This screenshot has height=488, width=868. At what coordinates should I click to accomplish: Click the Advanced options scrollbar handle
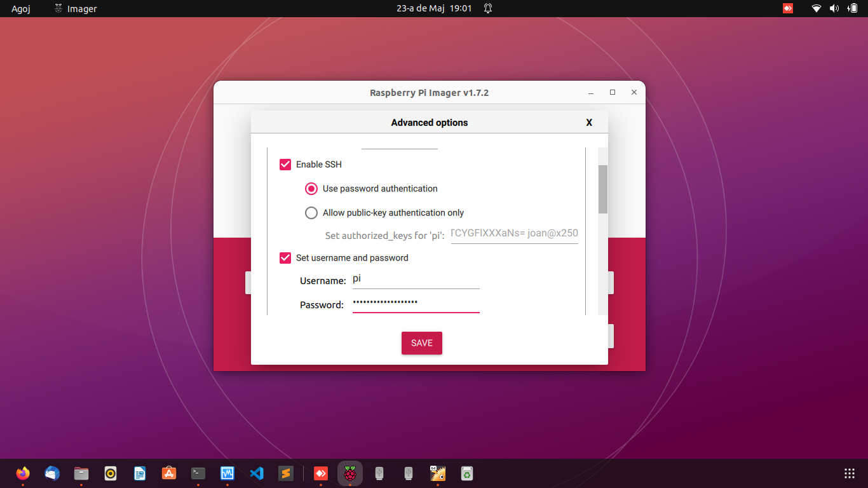tap(603, 189)
